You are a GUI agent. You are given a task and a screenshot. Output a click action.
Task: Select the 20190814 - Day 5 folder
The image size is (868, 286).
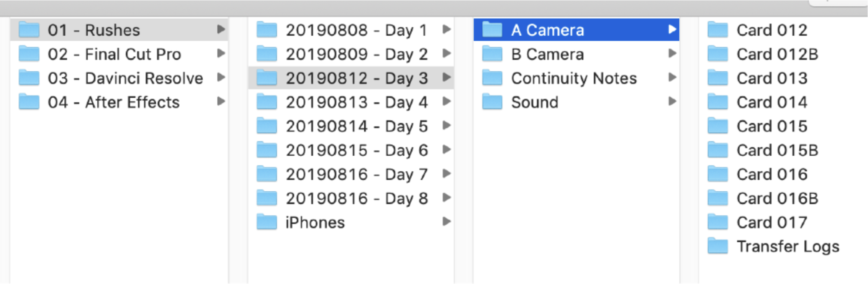pos(356,126)
